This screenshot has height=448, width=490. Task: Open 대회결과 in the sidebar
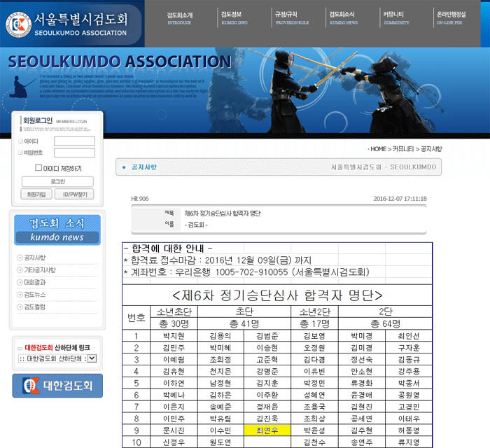point(35,282)
